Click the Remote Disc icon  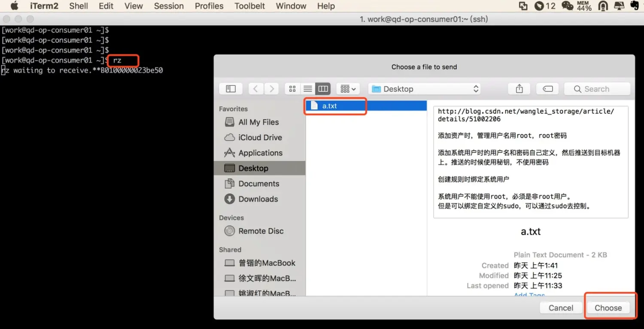(x=230, y=231)
